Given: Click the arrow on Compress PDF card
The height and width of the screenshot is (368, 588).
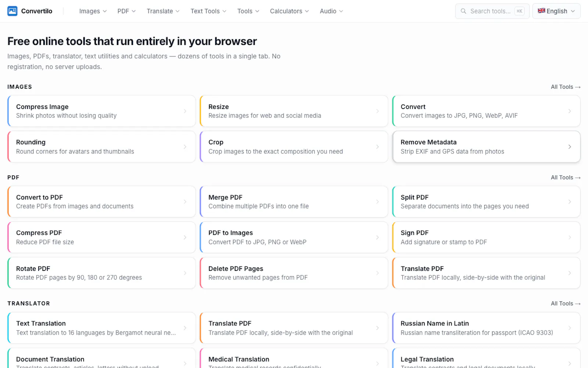Looking at the screenshot, I should 185,237.
